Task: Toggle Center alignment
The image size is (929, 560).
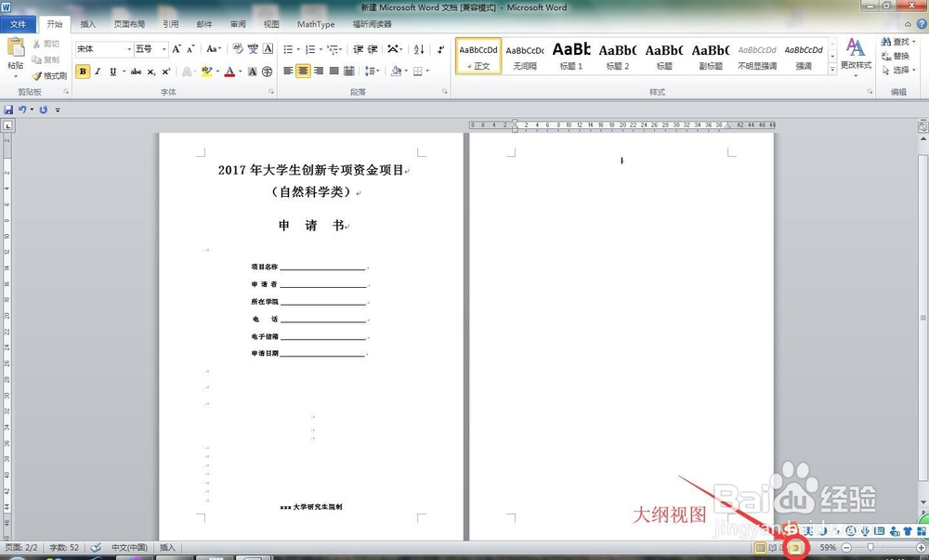Action: [x=304, y=71]
